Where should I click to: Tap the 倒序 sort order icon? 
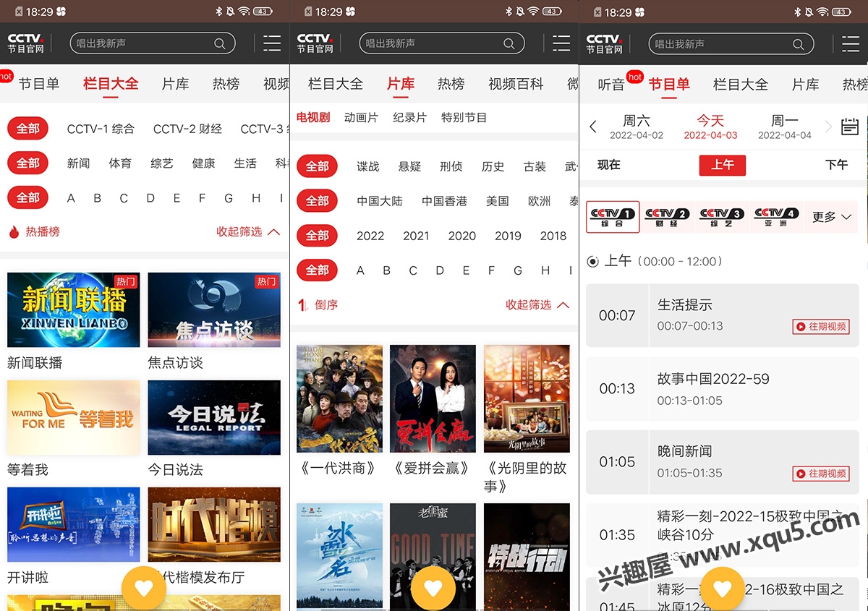pos(303,305)
